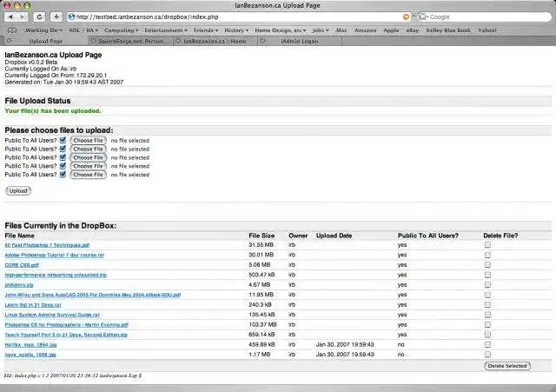Open the Jobs bookmarks dropdown
The width and height of the screenshot is (556, 392).
pos(321,30)
